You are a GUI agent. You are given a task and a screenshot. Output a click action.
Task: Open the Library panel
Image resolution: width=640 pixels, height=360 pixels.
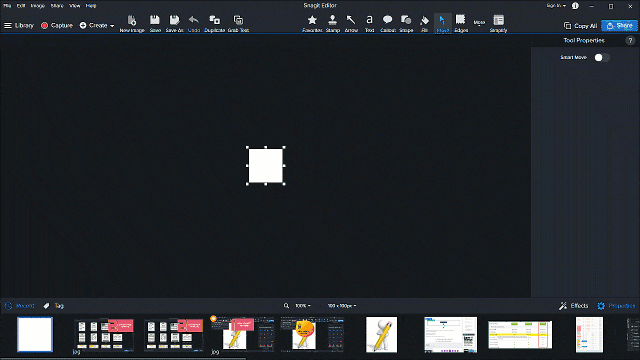pos(19,25)
